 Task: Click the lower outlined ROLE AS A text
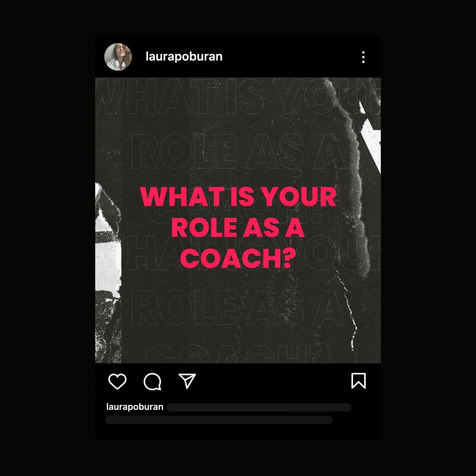click(x=238, y=308)
